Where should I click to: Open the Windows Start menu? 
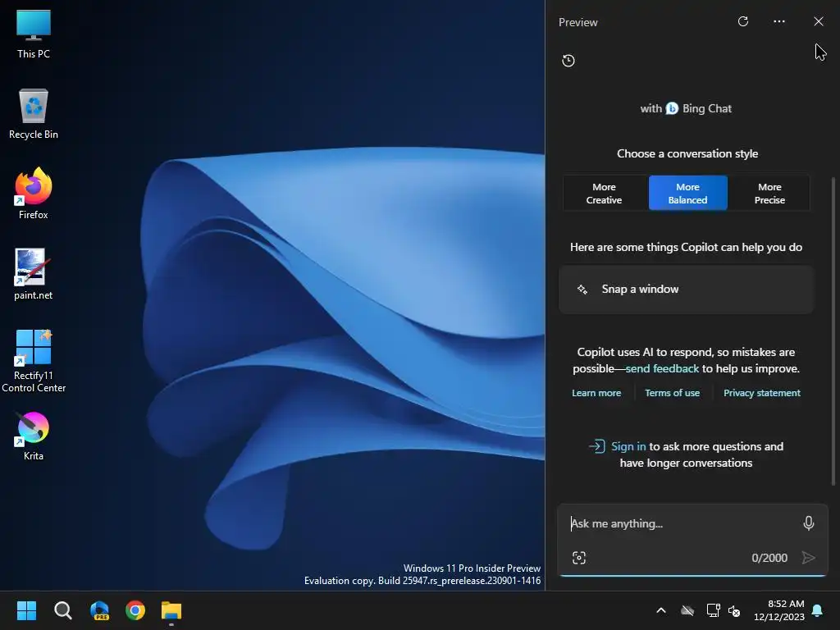pyautogui.click(x=26, y=610)
